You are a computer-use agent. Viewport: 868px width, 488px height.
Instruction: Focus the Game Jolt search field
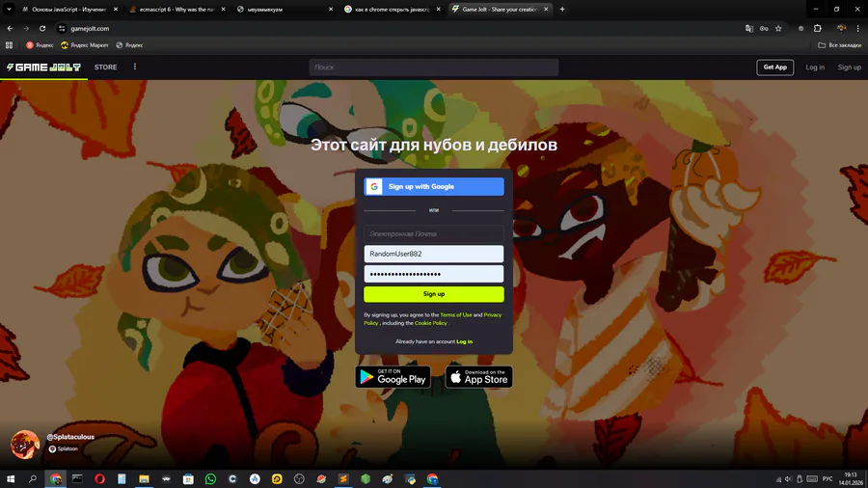coord(433,67)
